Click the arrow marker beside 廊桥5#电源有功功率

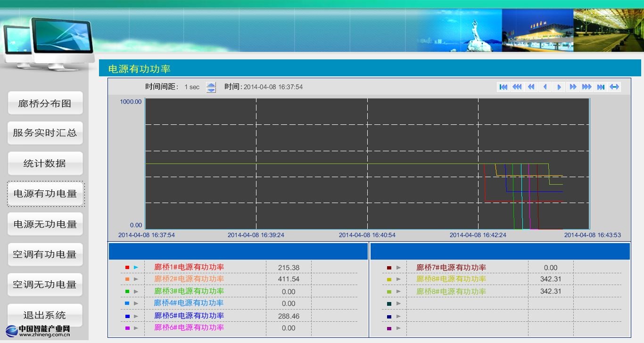tap(136, 316)
